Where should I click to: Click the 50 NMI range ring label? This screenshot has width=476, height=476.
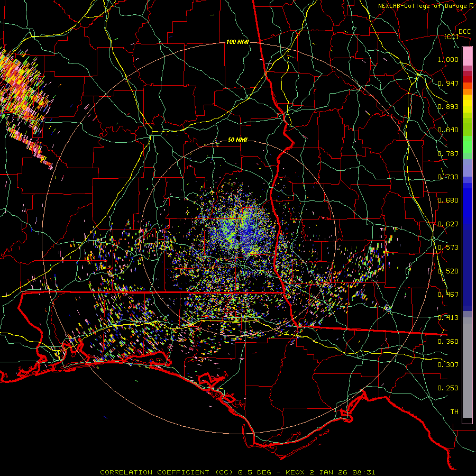click(237, 140)
